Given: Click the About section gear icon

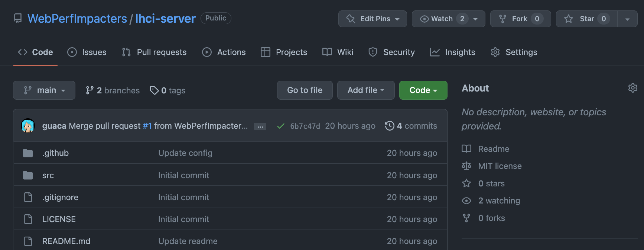Looking at the screenshot, I should (x=632, y=88).
